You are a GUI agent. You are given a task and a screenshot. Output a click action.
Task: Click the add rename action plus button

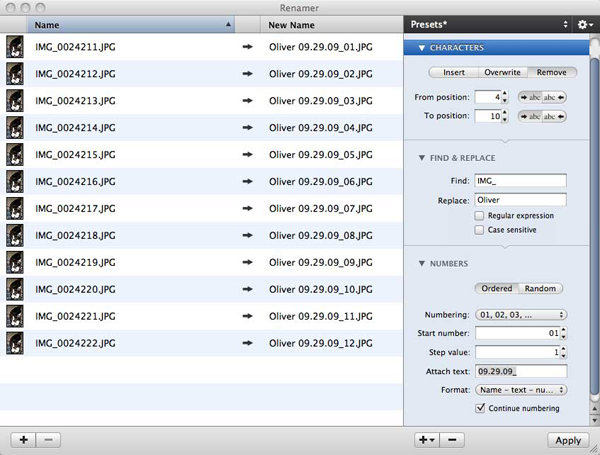[x=426, y=440]
